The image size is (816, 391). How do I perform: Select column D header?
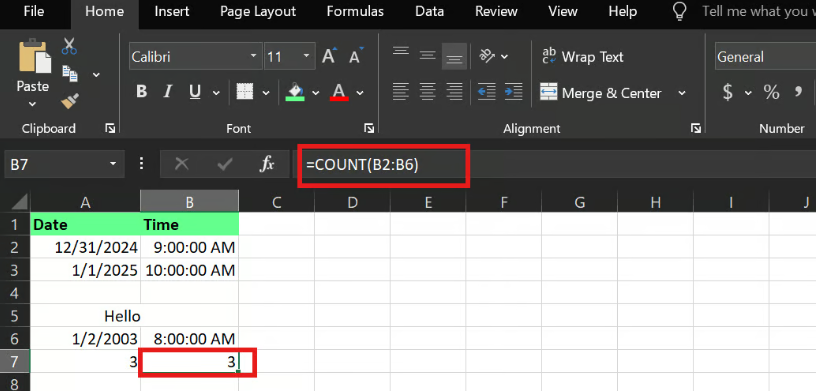(352, 202)
